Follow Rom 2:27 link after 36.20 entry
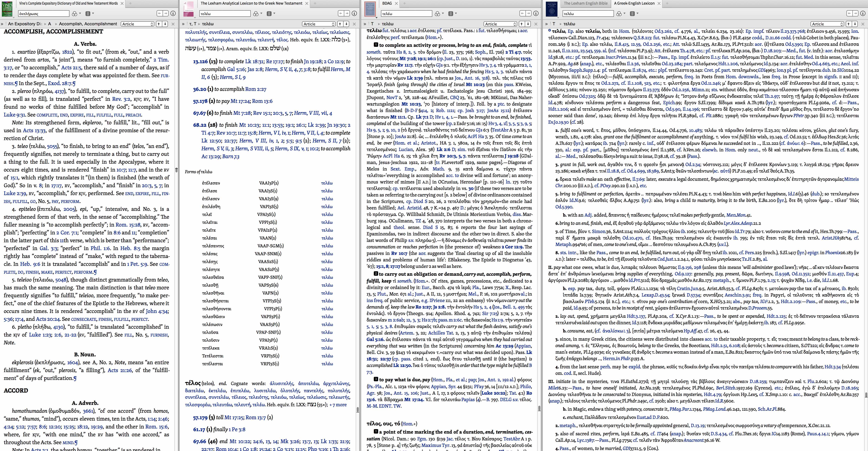Image resolution: width=868 pixels, height=451 pixels. pos(255,89)
